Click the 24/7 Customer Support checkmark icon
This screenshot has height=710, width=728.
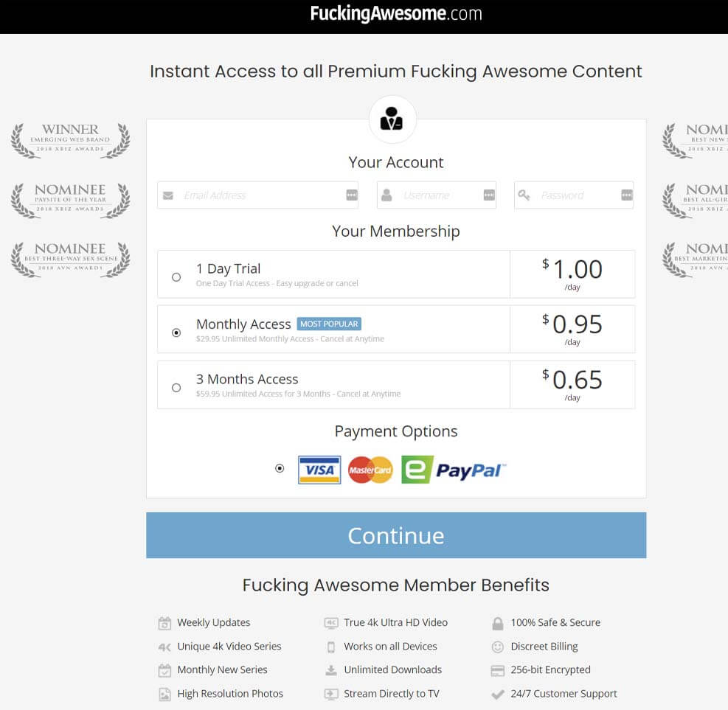point(498,695)
